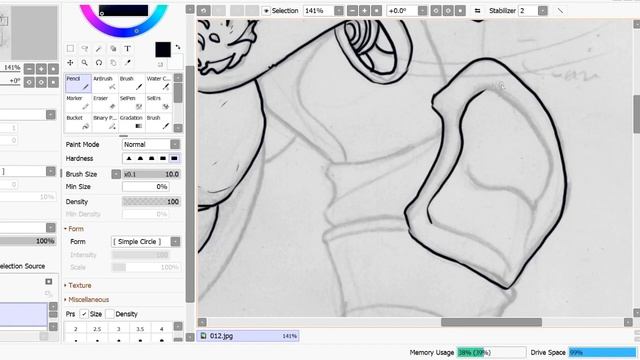Viewport: 640px width, 360px height.
Task: Open the Brush Size multiplier dropdown
Action: (x=116, y=174)
